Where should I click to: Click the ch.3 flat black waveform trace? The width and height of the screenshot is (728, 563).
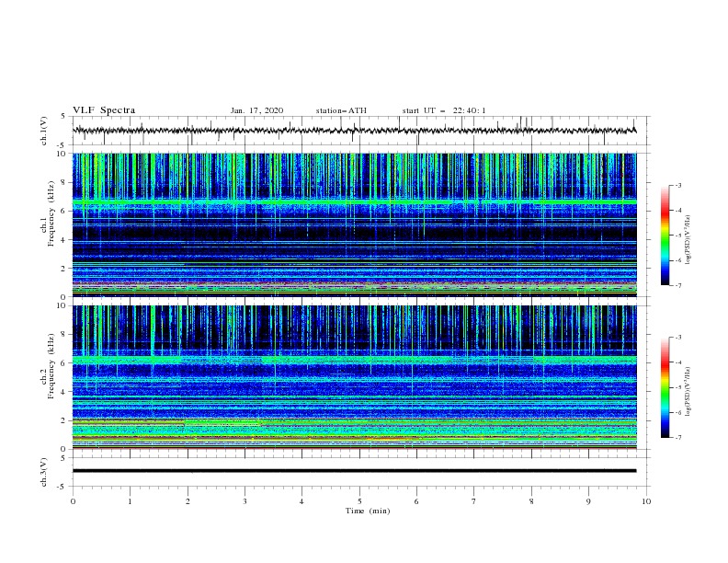354,471
